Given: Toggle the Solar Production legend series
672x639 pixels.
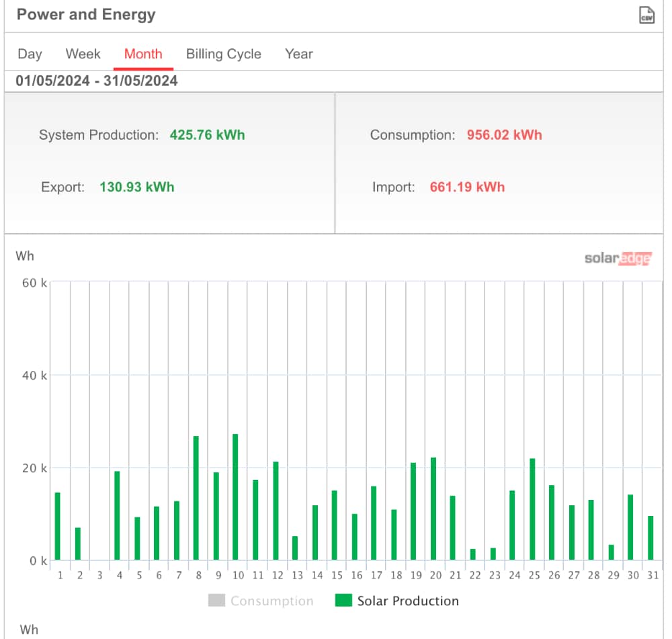Looking at the screenshot, I should tap(407, 601).
